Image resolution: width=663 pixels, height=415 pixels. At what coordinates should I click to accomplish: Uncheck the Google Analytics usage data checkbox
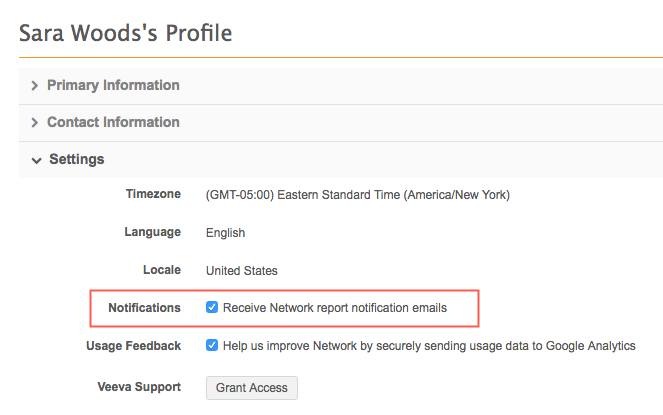click(x=212, y=346)
